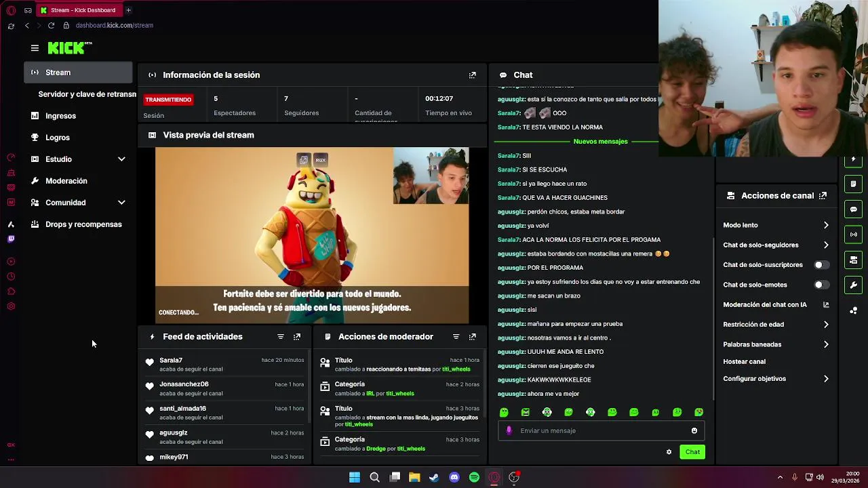This screenshot has height=488, width=868.
Task: Open Twitch icon in Opera sidebar
Action: (11, 239)
